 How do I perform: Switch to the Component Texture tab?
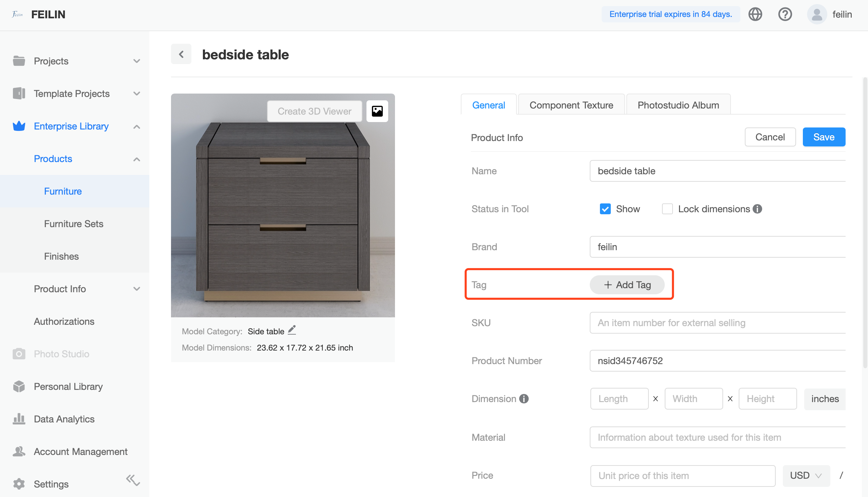(571, 105)
